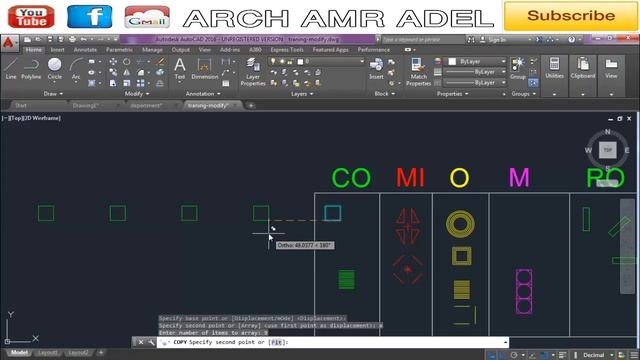Expand the Draw panel
640x360 pixels.
coord(53,94)
